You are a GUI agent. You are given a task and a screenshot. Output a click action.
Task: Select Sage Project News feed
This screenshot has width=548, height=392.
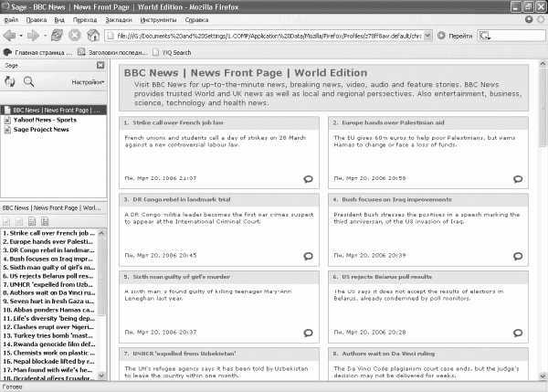[x=40, y=130]
